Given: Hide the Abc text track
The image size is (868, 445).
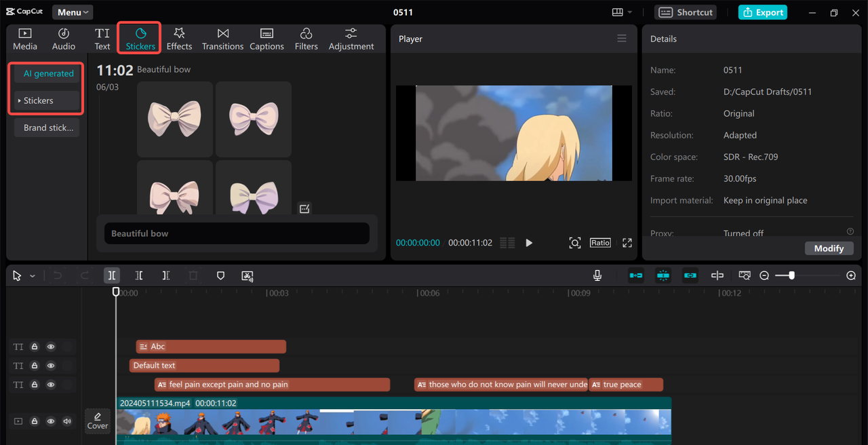Looking at the screenshot, I should click(51, 347).
